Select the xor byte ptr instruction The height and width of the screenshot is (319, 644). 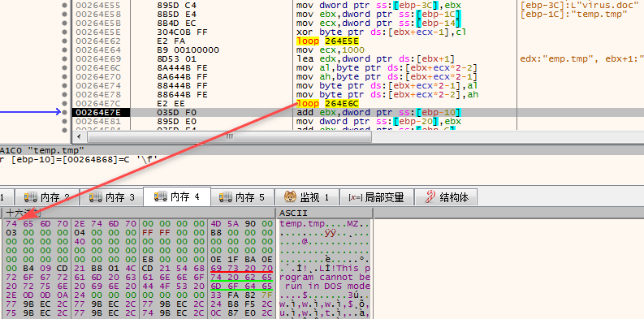[x=381, y=32]
